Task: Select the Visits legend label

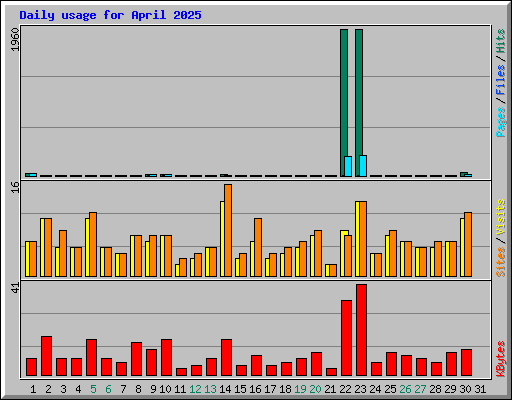Action: click(500, 218)
